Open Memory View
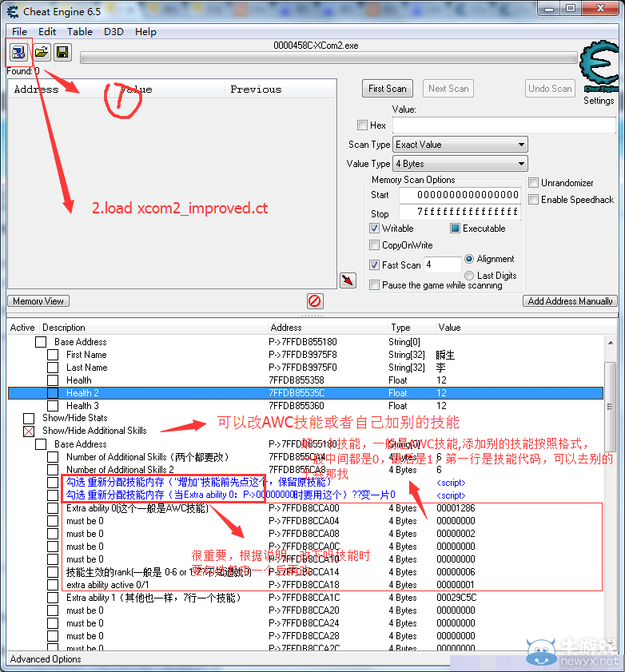The height and width of the screenshot is (672, 625). (x=38, y=301)
